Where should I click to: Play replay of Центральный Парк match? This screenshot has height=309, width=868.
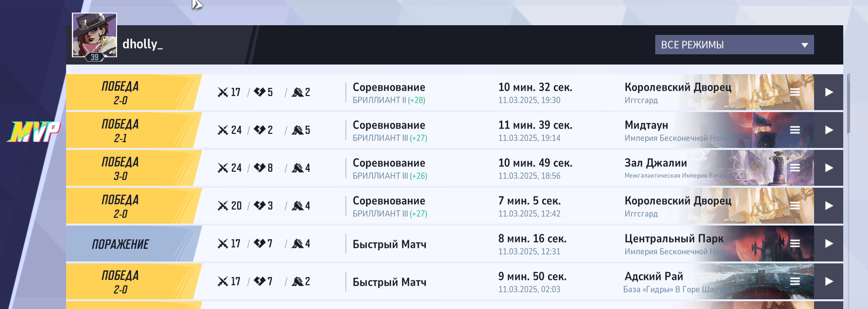(829, 244)
